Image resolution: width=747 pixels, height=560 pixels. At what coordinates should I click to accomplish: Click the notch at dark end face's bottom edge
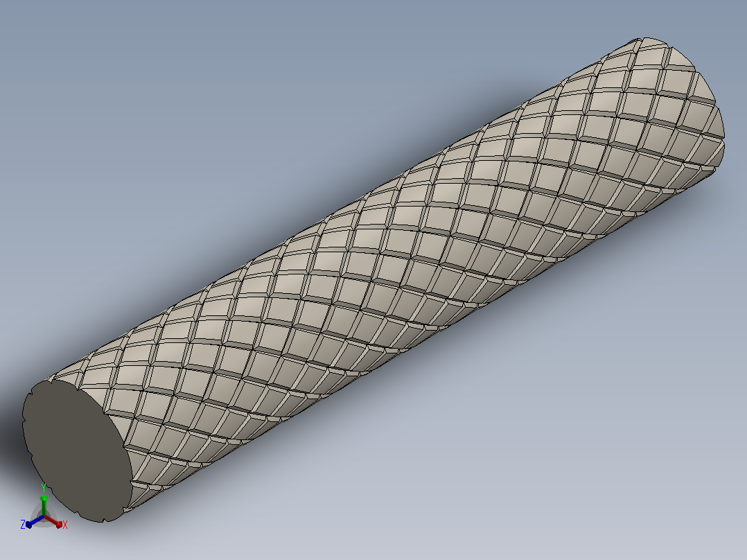[x=103, y=520]
